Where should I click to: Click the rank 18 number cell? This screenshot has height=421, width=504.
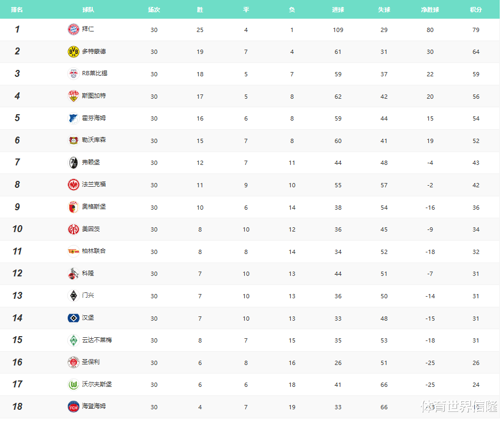17,407
